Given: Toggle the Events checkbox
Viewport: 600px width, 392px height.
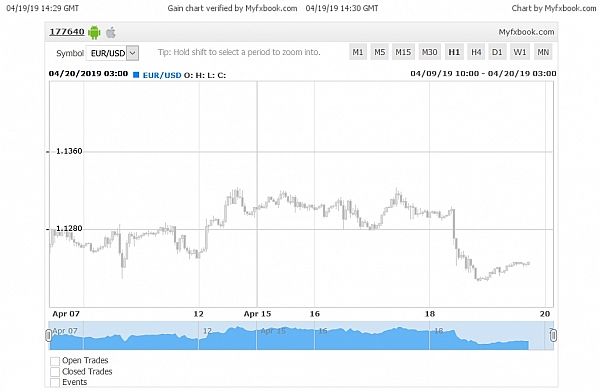Looking at the screenshot, I should tap(55, 382).
